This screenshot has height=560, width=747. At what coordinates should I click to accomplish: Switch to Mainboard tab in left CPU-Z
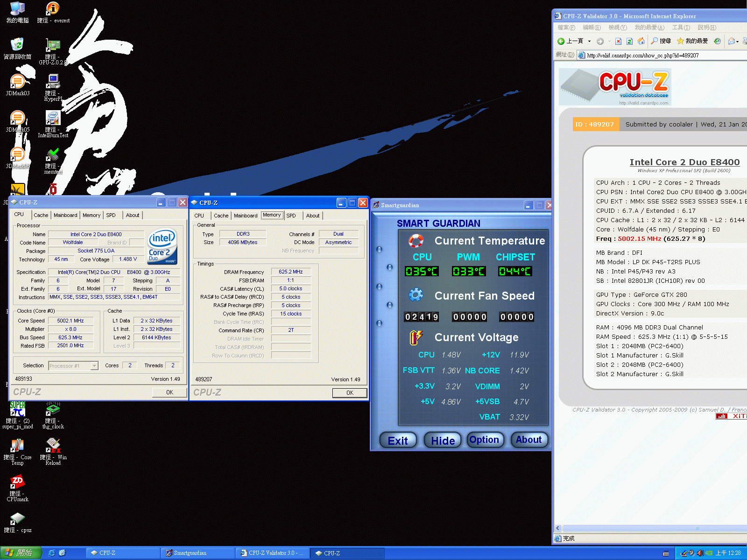65,215
